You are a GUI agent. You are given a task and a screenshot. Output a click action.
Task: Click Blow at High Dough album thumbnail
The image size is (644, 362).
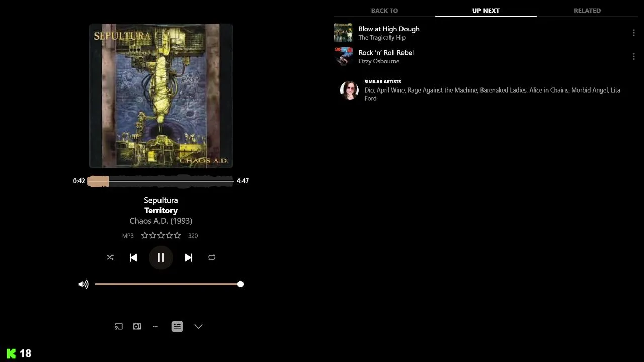pyautogui.click(x=343, y=33)
